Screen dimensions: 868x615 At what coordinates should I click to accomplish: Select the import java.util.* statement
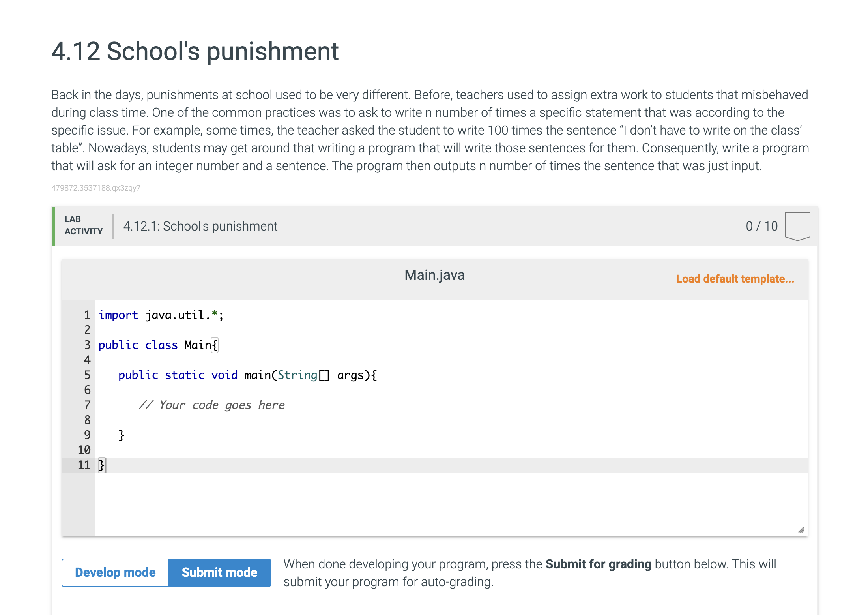(x=161, y=315)
